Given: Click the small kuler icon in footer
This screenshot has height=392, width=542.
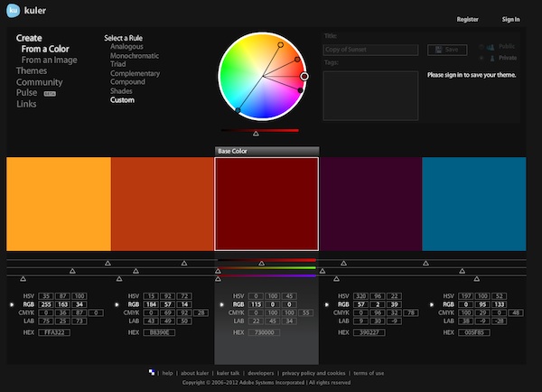Looking at the screenshot, I should [152, 372].
